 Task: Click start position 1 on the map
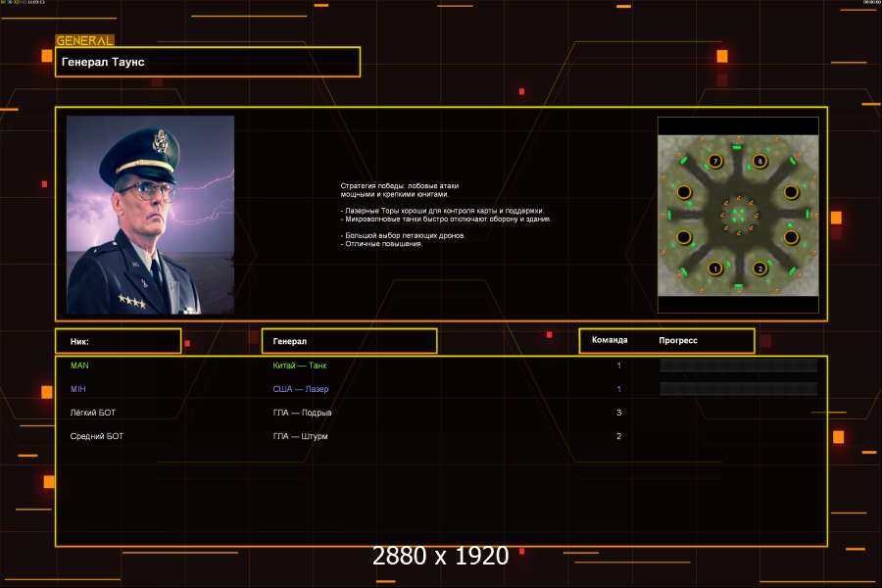point(715,269)
